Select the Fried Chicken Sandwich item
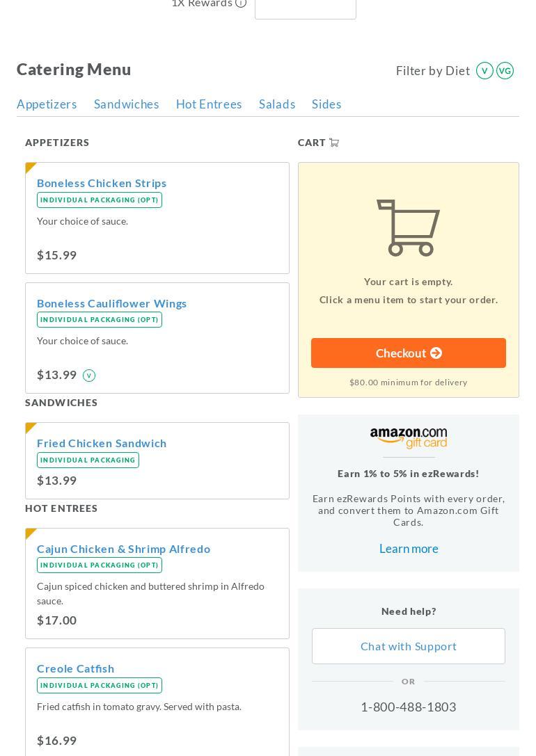The width and height of the screenshot is (536, 756). 102,443
